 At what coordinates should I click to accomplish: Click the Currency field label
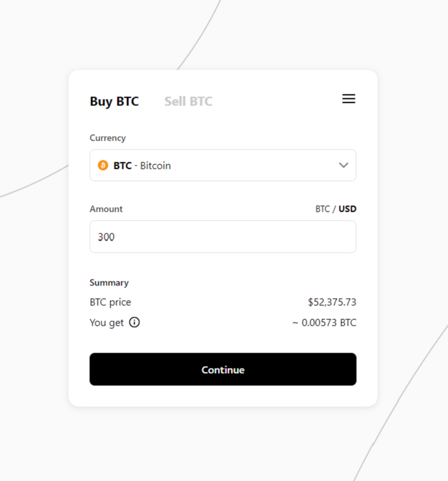tap(108, 138)
